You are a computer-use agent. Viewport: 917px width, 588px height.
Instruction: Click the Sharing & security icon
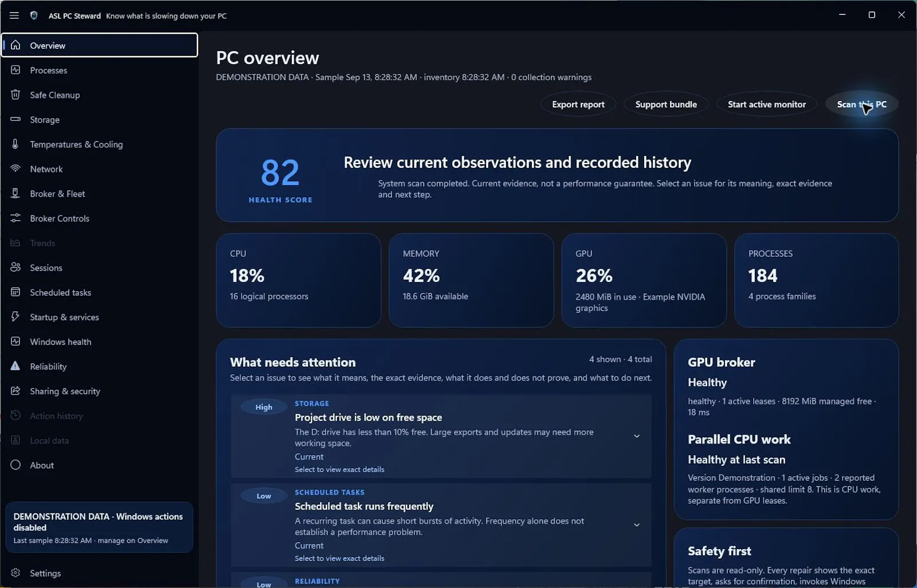point(15,390)
